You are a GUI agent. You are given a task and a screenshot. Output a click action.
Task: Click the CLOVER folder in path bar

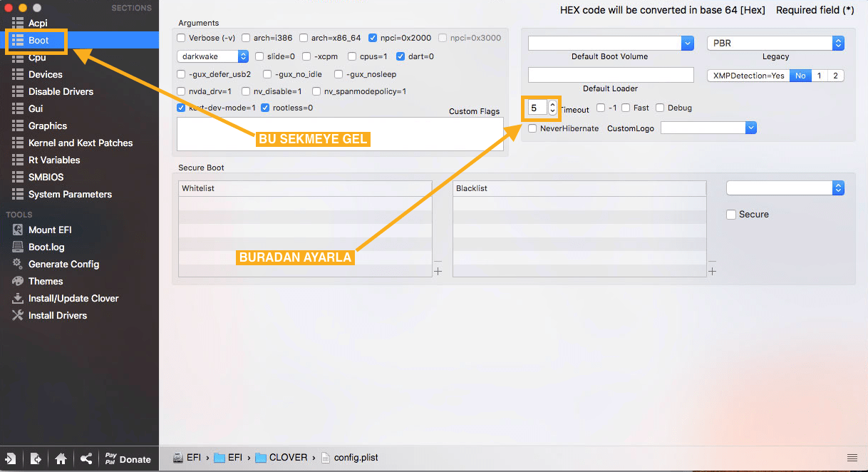point(281,457)
